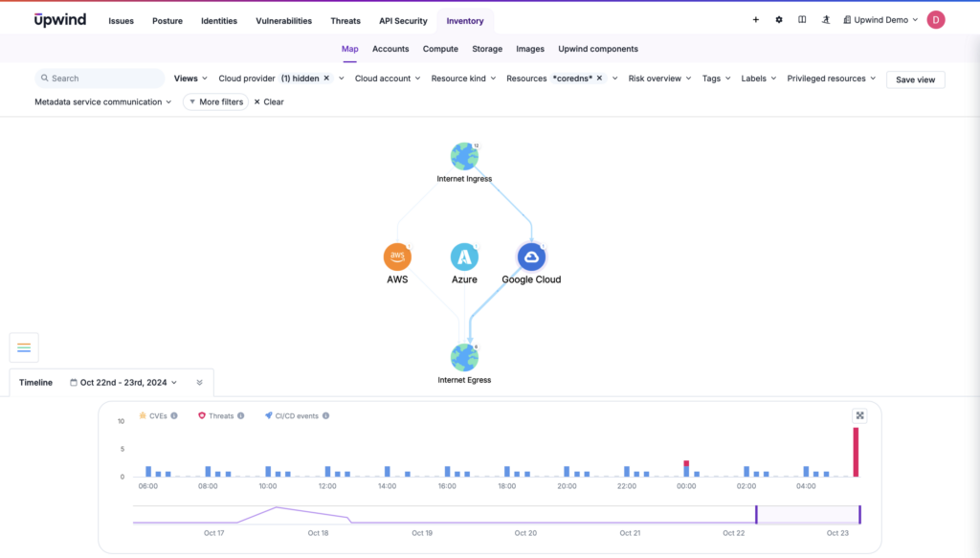Open the Internet Ingress node
Viewport: 980px width, 558px height.
465,155
